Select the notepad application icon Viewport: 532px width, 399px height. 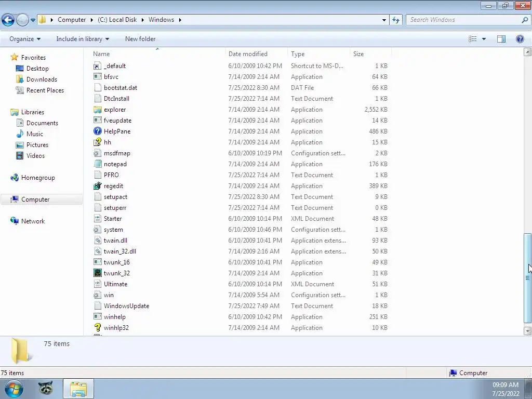tap(97, 164)
